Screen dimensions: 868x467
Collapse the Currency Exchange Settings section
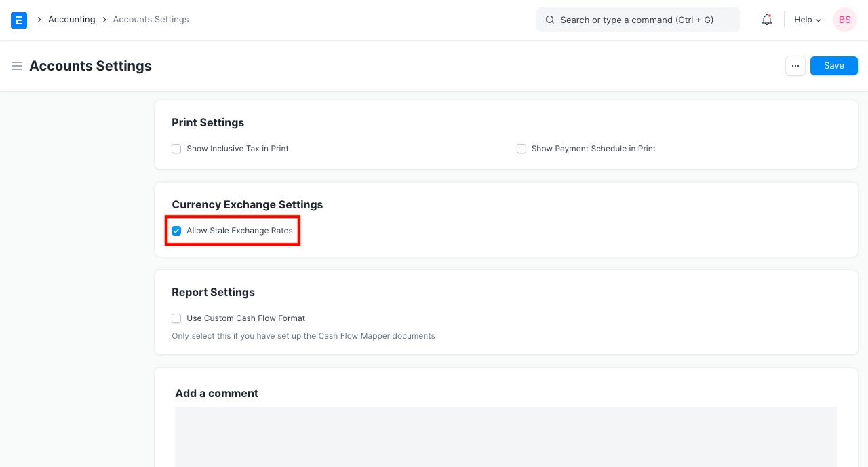(247, 205)
